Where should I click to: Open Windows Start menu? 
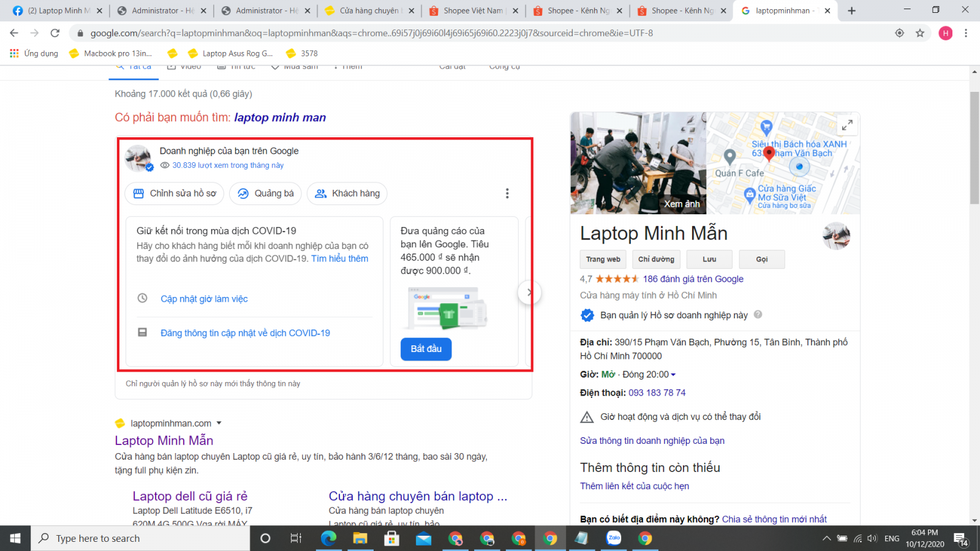click(x=15, y=538)
